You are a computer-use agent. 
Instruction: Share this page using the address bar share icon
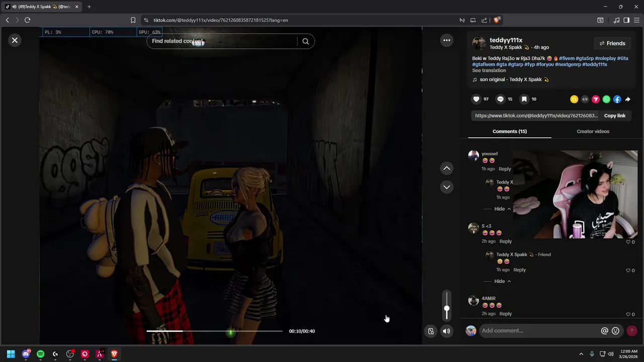[484, 20]
